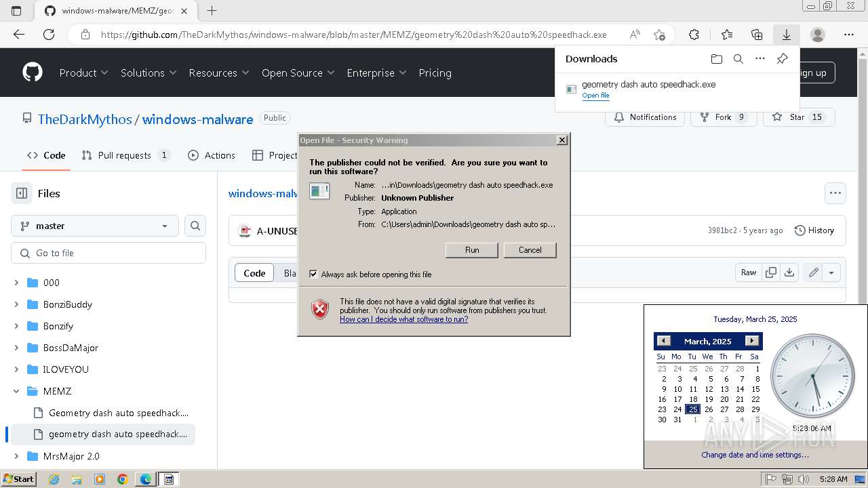Image resolution: width=868 pixels, height=488 pixels.
Task: Click the file search magnifier button
Action: point(195,226)
